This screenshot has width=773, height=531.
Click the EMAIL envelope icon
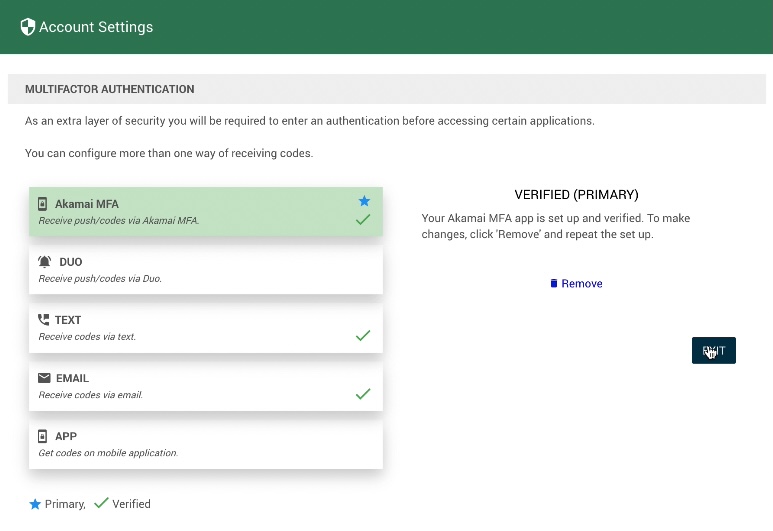pos(44,378)
